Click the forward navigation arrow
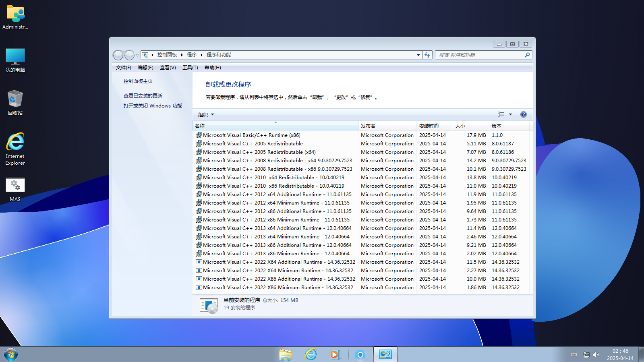Viewport: 644px width, 362px height. pyautogui.click(x=129, y=55)
